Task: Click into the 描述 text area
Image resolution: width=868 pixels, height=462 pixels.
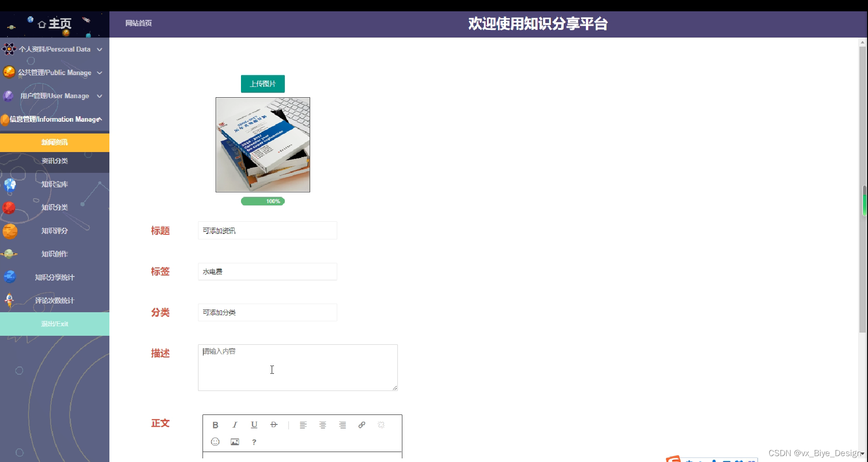Action: (297, 367)
